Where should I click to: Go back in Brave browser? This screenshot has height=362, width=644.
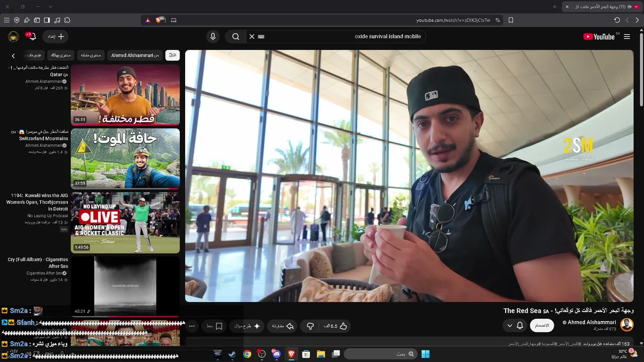[x=637, y=20]
